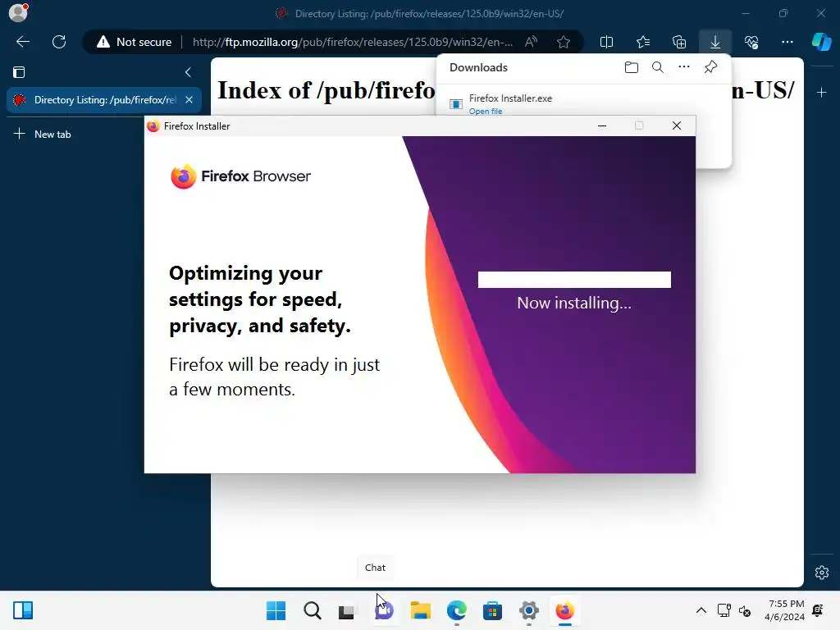840x630 pixels.
Task: Refresh the page in Edge
Action: pos(59,42)
